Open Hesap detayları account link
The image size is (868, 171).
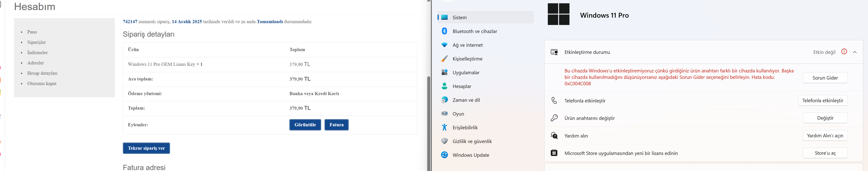click(42, 73)
